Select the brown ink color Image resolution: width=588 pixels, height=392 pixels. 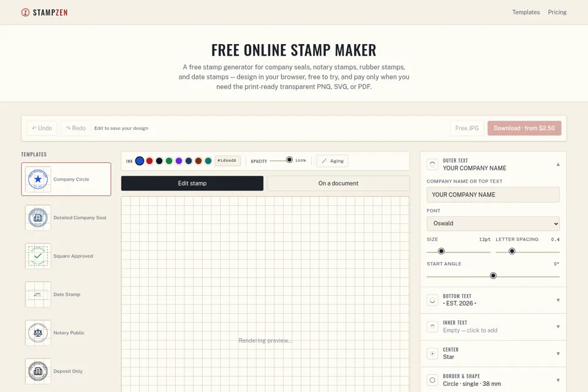198,161
